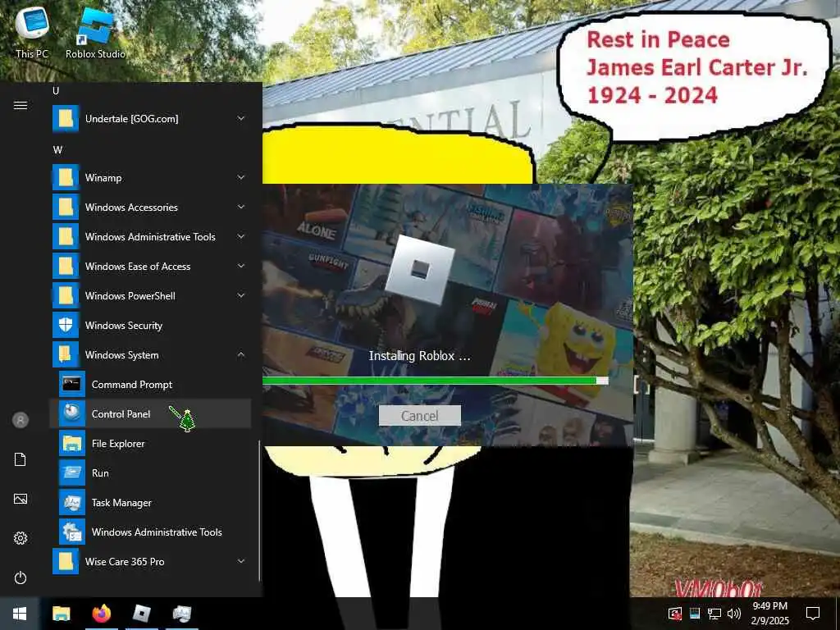Open the Undertale [GOG.com] folder icon
Image resolution: width=840 pixels, height=630 pixels.
click(x=66, y=118)
